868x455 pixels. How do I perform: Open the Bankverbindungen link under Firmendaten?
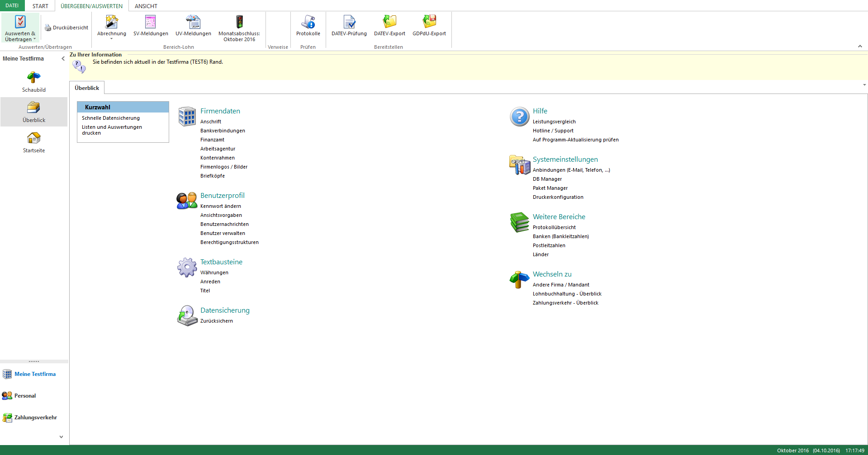pos(223,131)
